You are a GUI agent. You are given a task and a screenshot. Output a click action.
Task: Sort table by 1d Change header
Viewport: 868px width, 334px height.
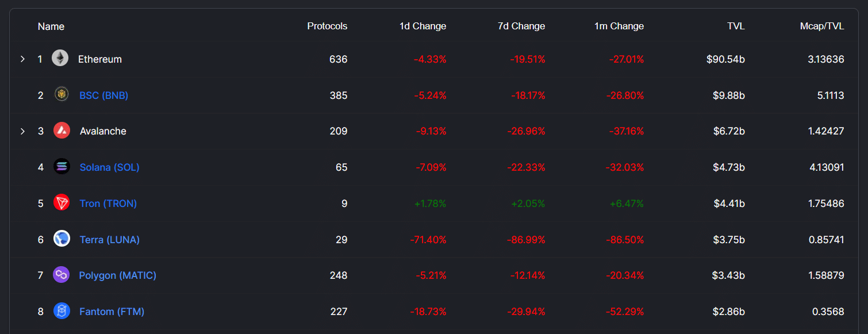(x=423, y=26)
